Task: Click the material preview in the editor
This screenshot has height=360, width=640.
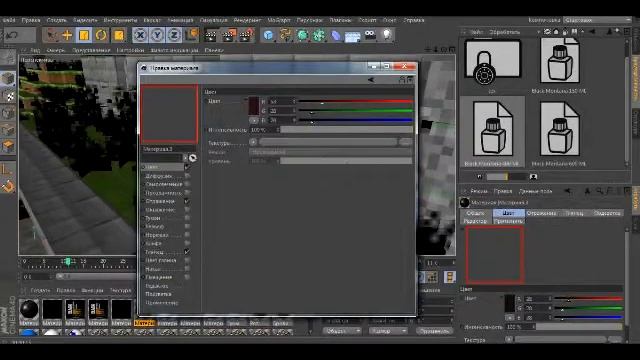Action: click(x=169, y=114)
